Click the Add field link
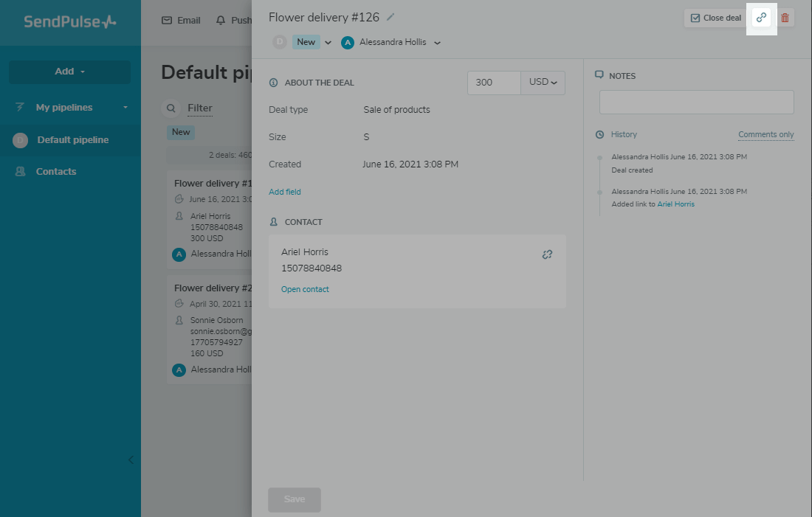This screenshot has width=812, height=517. pos(285,192)
